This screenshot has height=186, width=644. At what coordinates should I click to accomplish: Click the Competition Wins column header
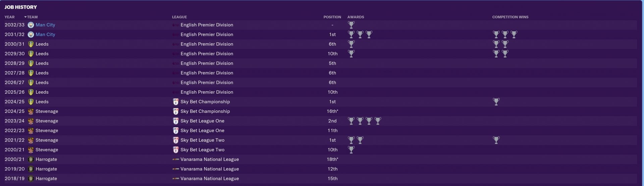pyautogui.click(x=510, y=17)
